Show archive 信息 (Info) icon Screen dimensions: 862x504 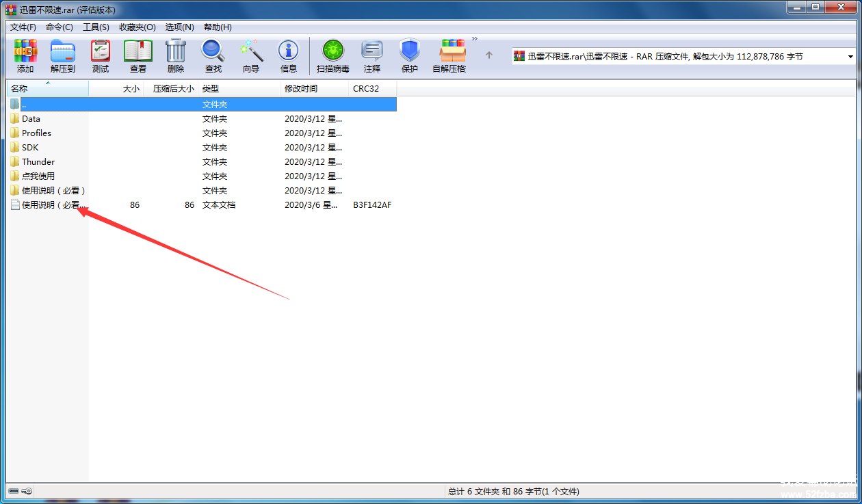point(289,56)
